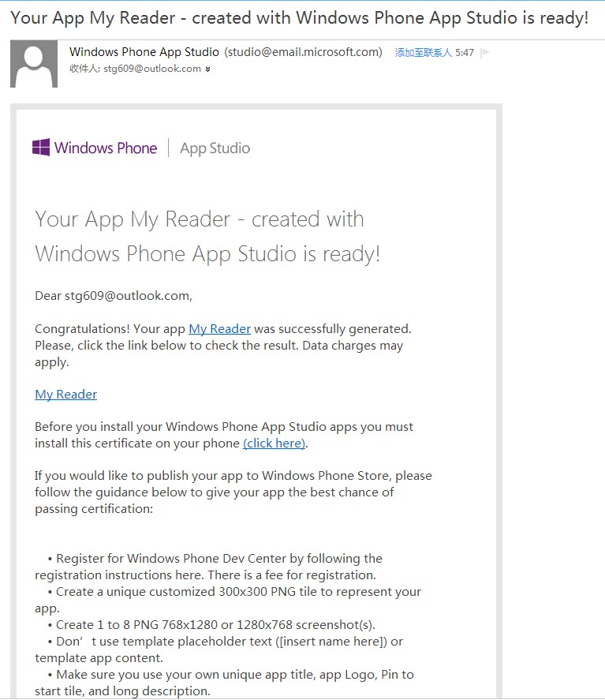The height and width of the screenshot is (700, 605).
Task: Click the 'Register for Windows Phone Dev Center' bullet
Action: click(x=209, y=567)
